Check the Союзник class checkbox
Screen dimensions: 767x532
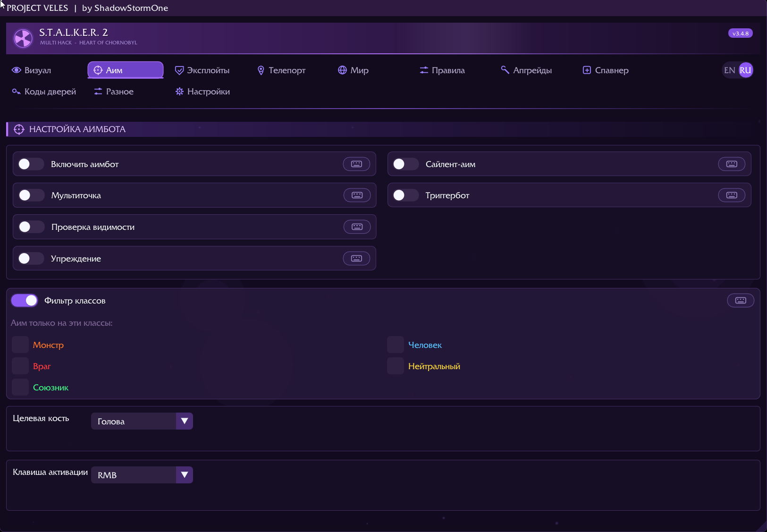(20, 387)
